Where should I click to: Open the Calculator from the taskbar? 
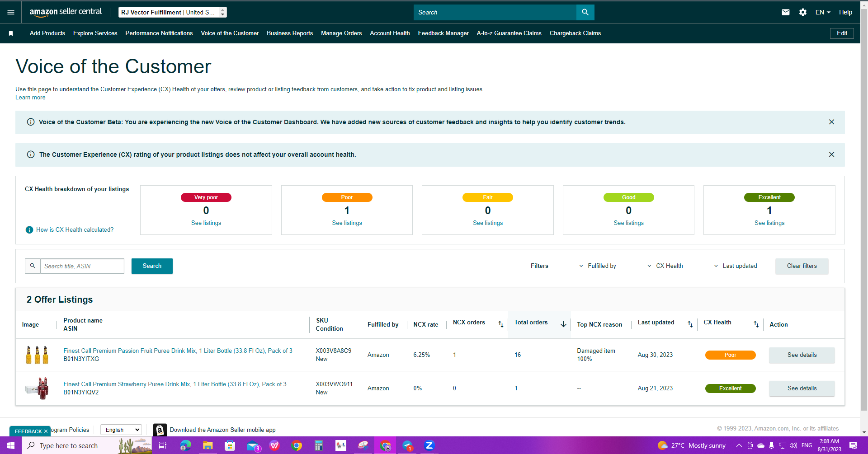319,445
